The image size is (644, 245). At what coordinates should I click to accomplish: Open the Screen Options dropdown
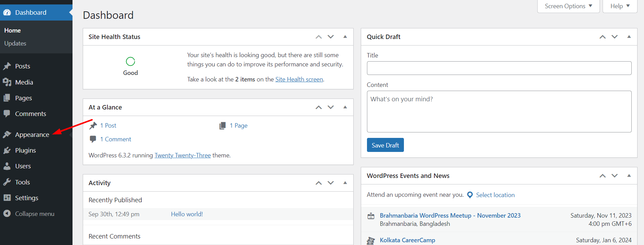pyautogui.click(x=568, y=6)
